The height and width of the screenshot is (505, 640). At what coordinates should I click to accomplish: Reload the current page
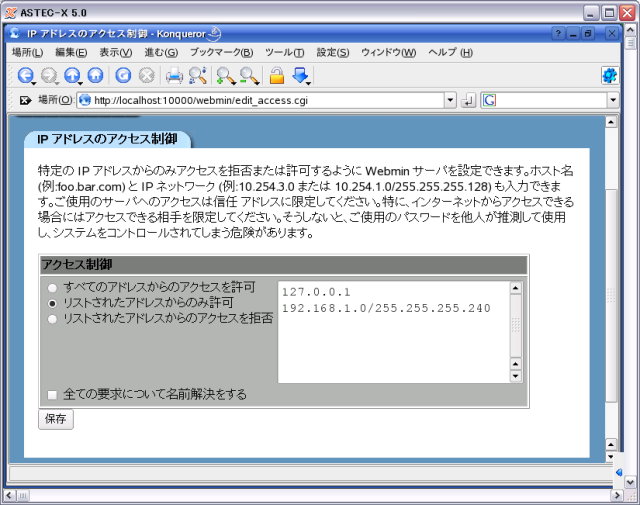(123, 75)
